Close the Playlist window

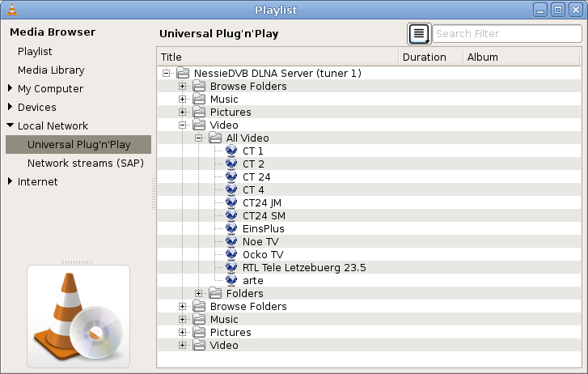(x=576, y=10)
